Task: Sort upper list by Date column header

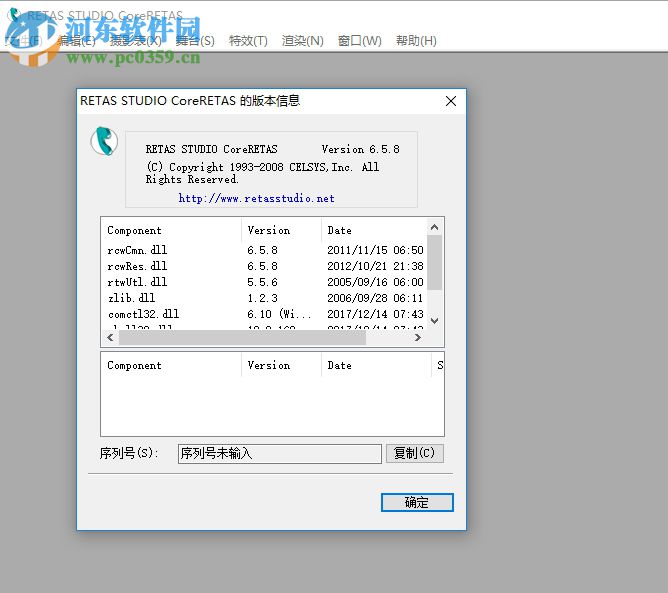Action: click(374, 230)
